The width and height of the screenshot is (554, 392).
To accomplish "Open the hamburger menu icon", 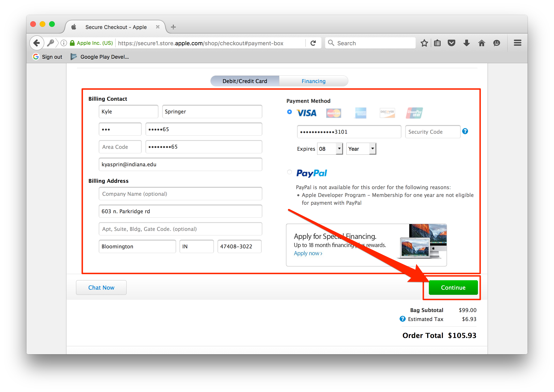I will pyautogui.click(x=517, y=43).
